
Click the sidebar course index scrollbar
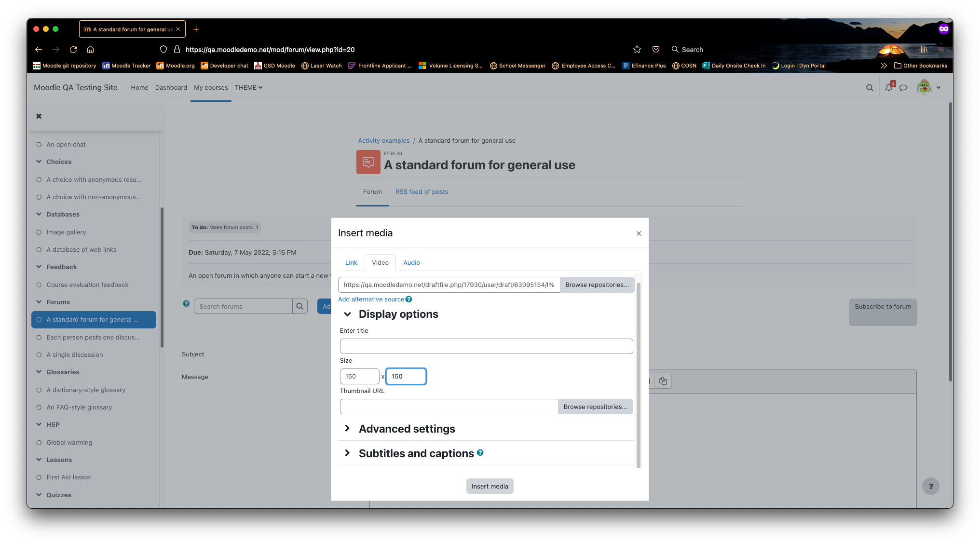162,277
